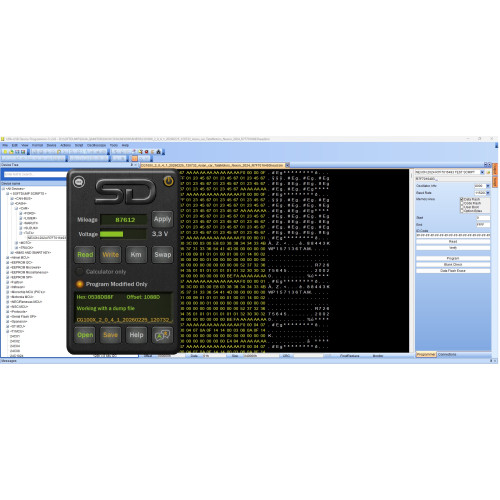Click the orange highlighted toolbar icon
The width and height of the screenshot is (500, 500).
coord(134,158)
